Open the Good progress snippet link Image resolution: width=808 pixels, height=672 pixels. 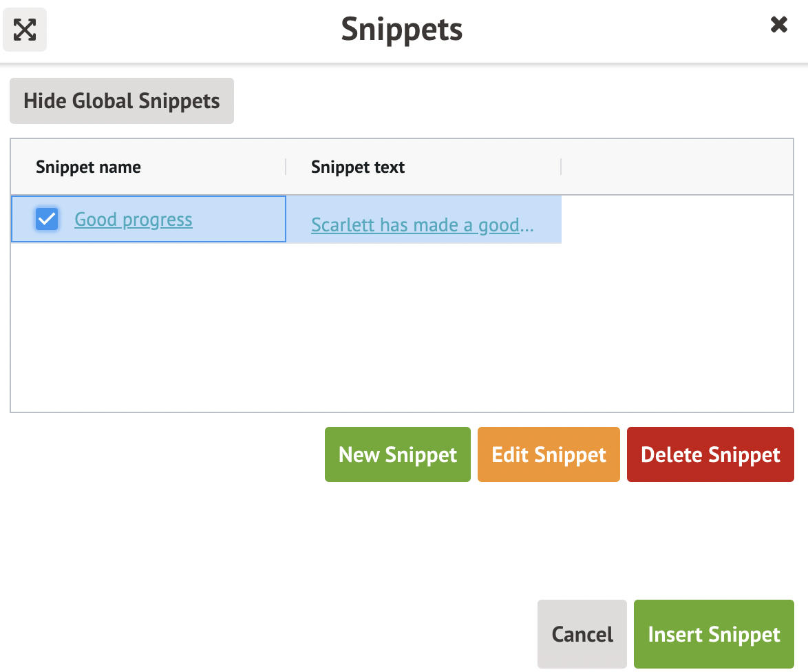134,220
